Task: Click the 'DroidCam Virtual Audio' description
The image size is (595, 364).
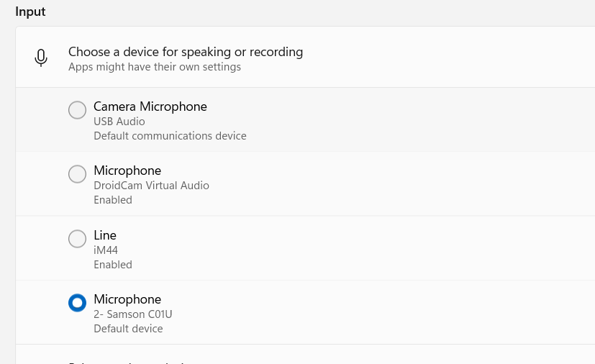Action: (151, 186)
